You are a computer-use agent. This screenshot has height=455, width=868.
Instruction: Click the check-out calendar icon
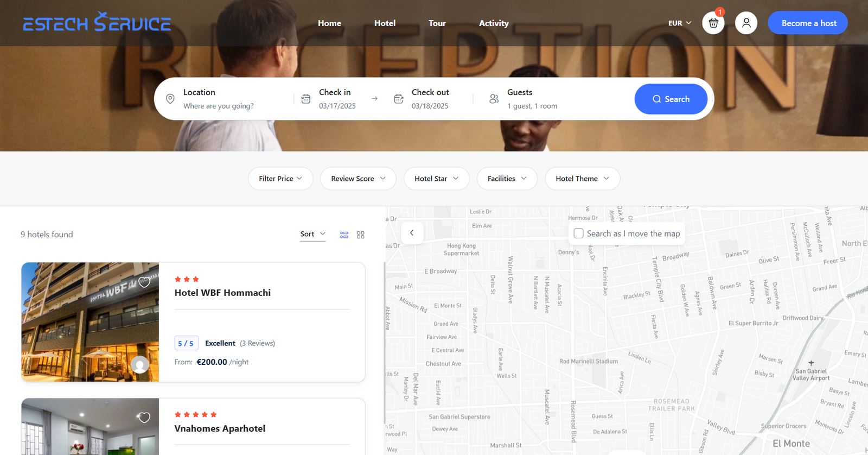[399, 99]
